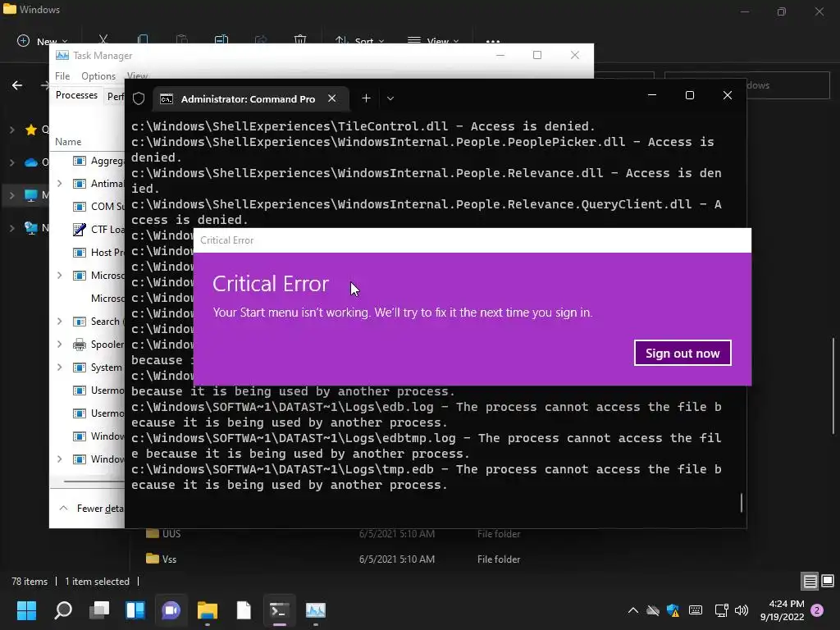Screen dimensions: 840x630
Task: Click New button in File Explorer
Action: coord(43,41)
